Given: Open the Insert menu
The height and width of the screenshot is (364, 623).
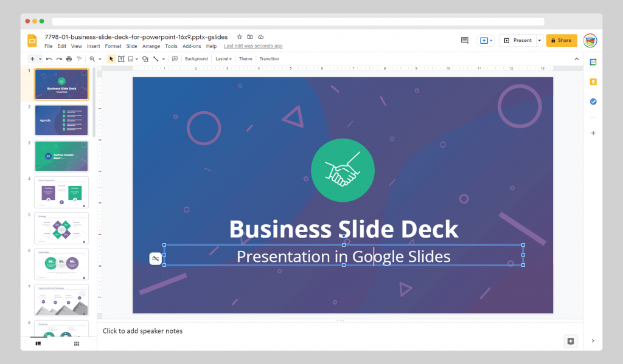Looking at the screenshot, I should coord(93,46).
